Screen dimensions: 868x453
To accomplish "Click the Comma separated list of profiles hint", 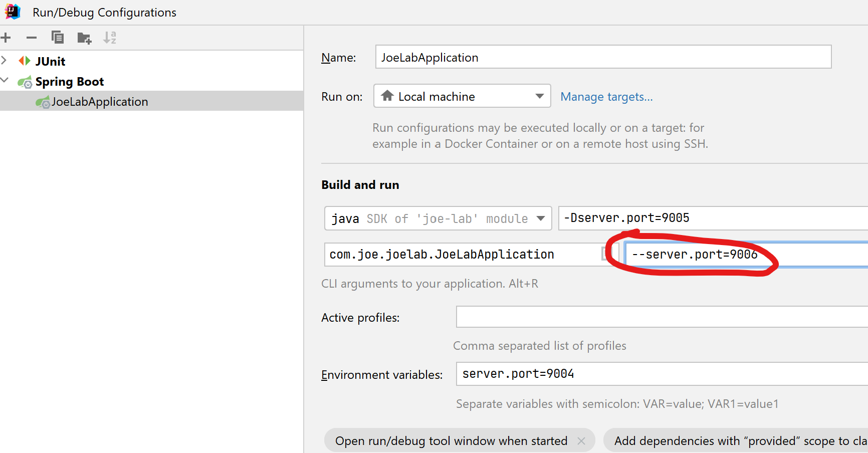I will point(540,346).
